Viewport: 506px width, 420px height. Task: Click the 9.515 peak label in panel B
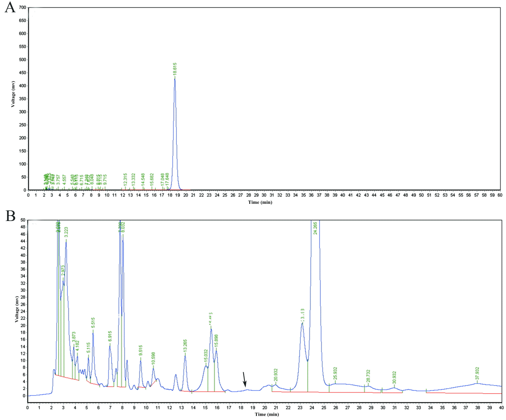tap(141, 351)
